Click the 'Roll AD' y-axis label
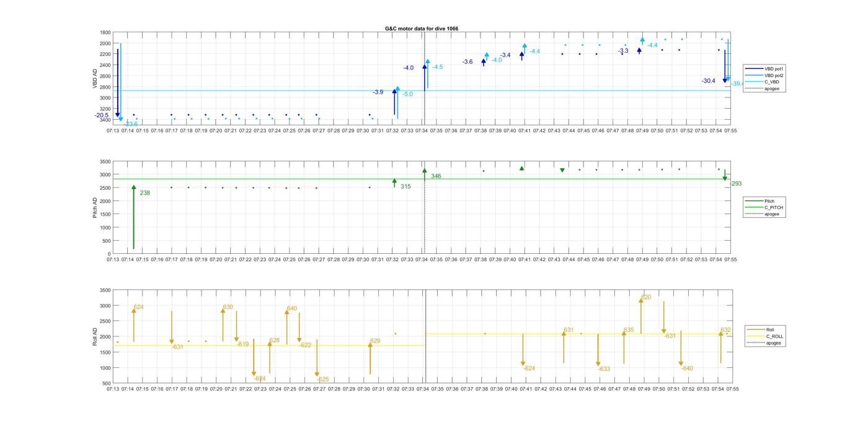 coord(94,336)
